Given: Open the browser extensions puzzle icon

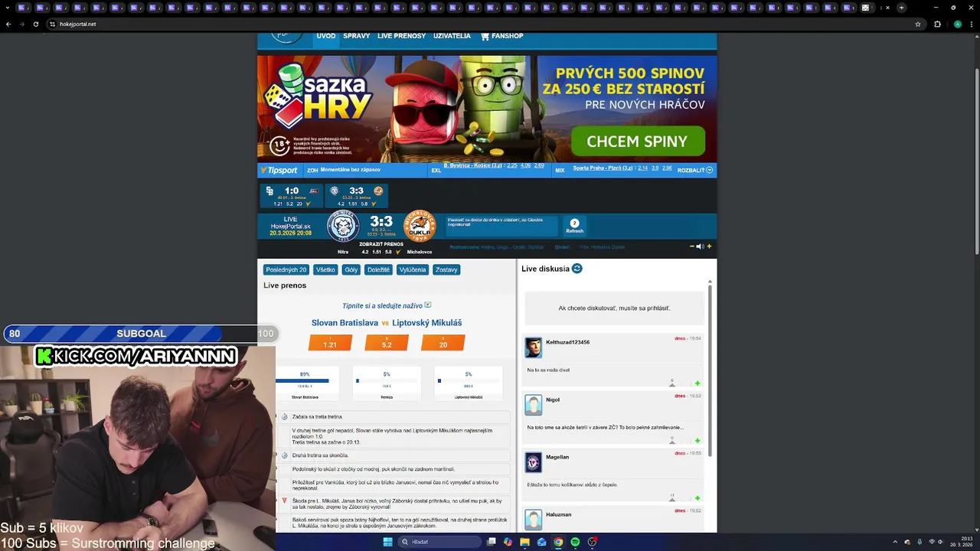Looking at the screenshot, I should pyautogui.click(x=937, y=24).
